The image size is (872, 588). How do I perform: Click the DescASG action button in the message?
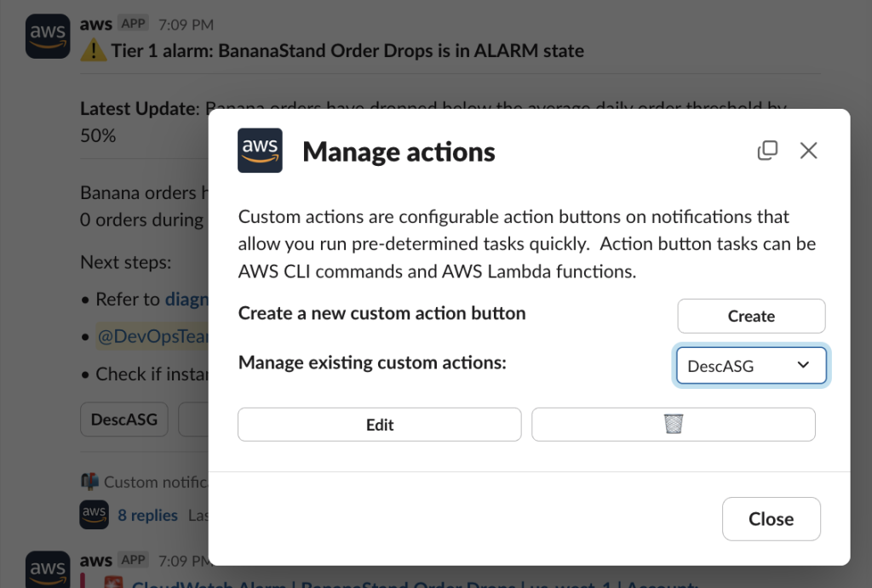click(123, 419)
